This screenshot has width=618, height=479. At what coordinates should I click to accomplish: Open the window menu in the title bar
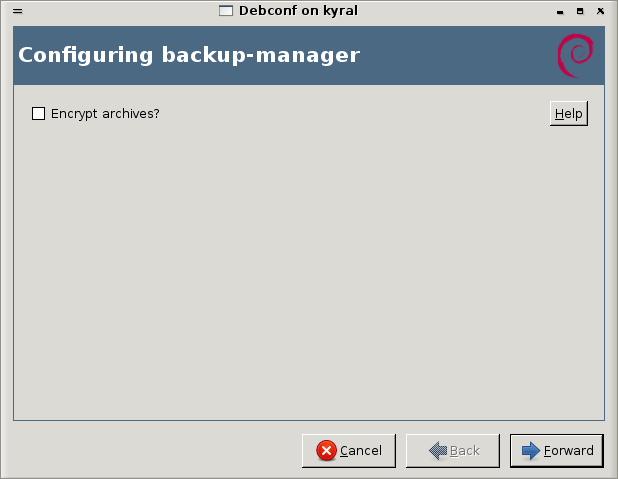(17, 11)
